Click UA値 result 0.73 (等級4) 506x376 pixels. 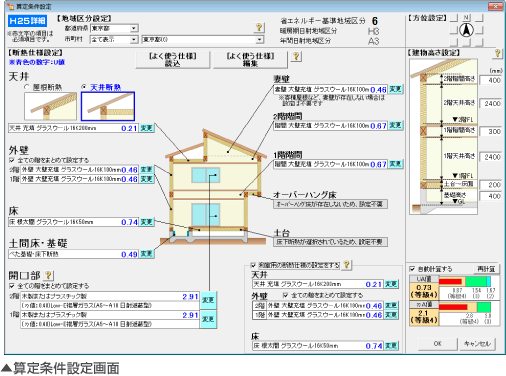coord(424,291)
